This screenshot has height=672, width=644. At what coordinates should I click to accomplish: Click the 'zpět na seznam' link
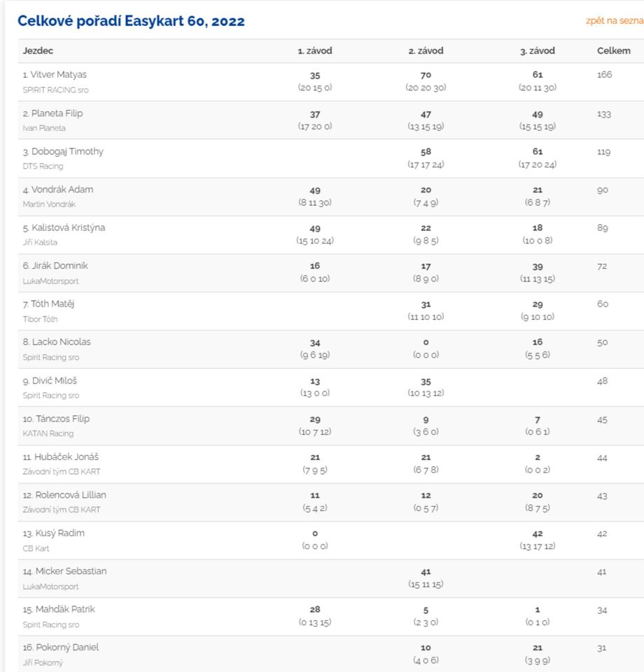615,21
